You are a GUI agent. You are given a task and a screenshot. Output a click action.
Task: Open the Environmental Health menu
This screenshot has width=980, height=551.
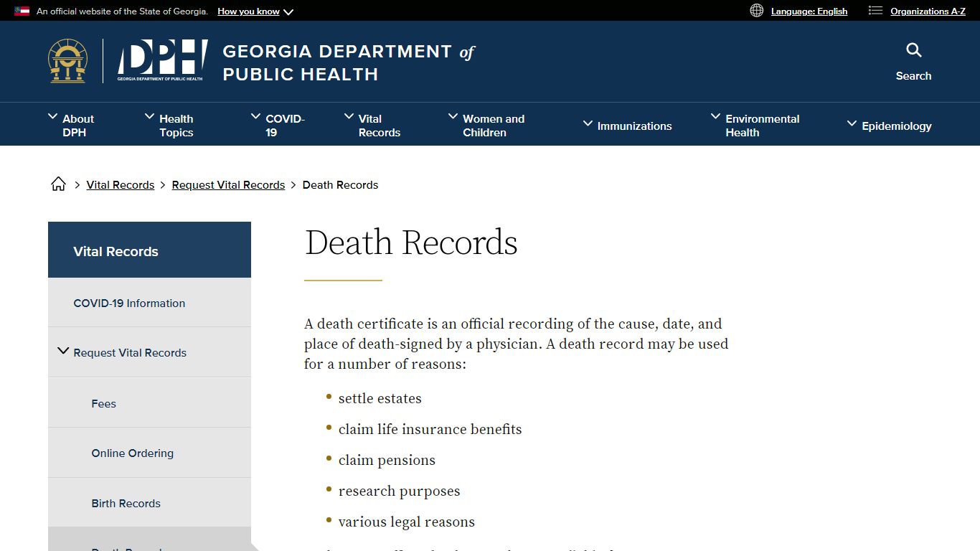[755, 126]
